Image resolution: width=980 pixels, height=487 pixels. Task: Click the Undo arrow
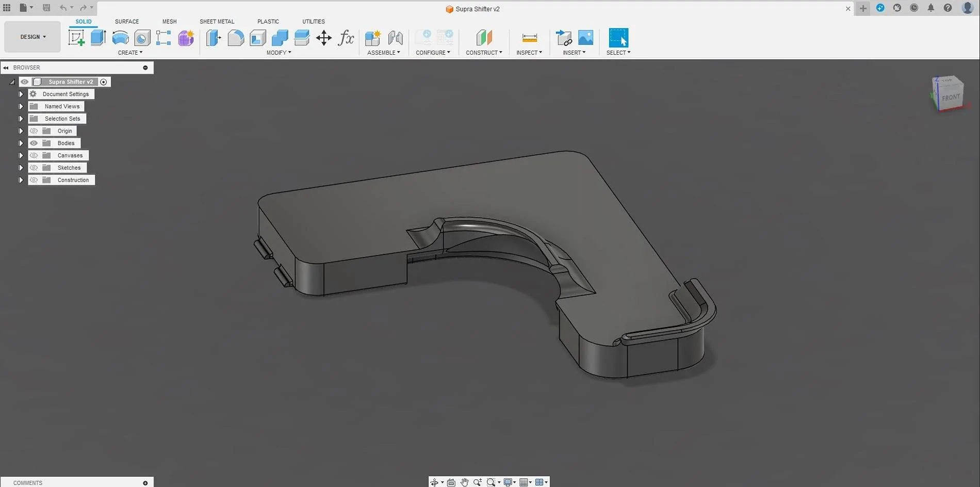63,8
